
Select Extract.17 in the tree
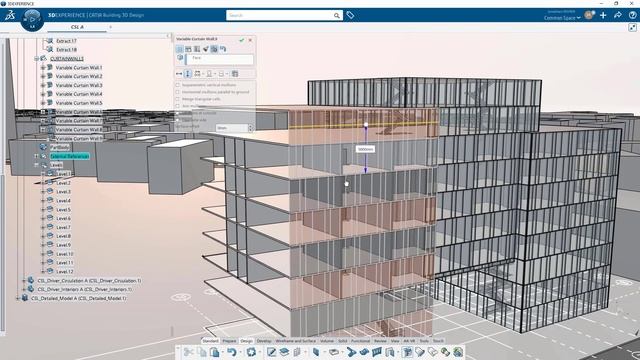[66, 41]
